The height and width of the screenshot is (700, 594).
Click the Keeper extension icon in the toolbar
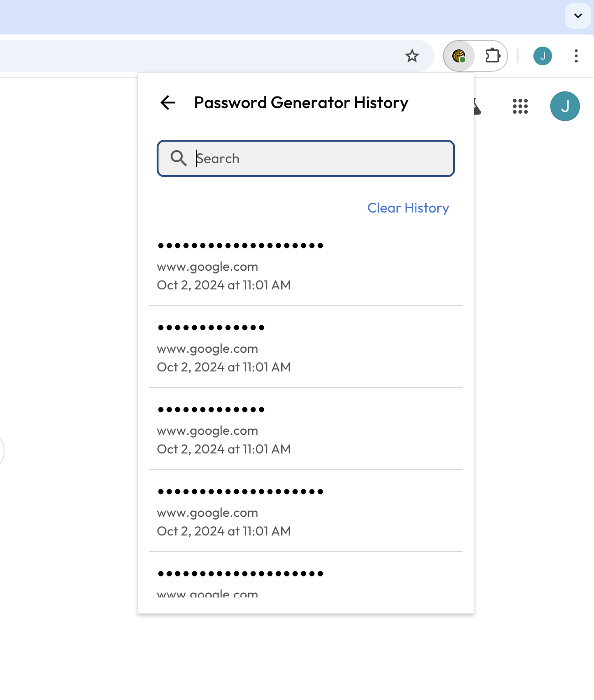tap(459, 56)
